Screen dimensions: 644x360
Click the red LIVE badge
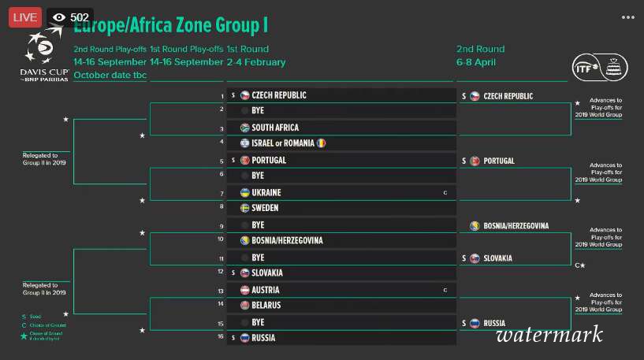point(25,17)
